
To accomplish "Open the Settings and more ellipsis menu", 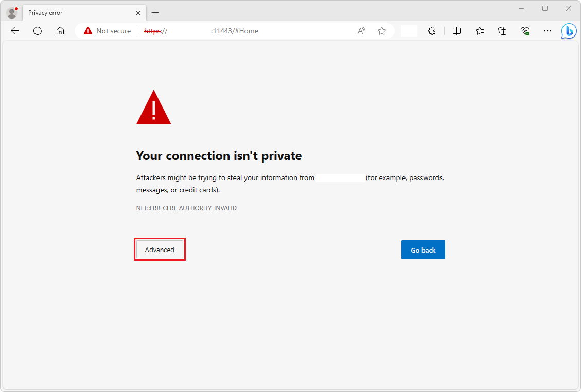I will click(547, 31).
